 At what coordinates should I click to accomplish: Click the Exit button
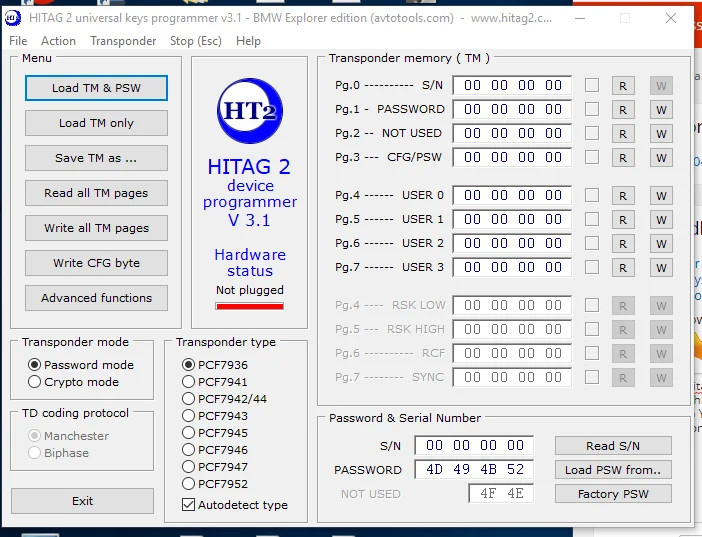click(x=82, y=501)
